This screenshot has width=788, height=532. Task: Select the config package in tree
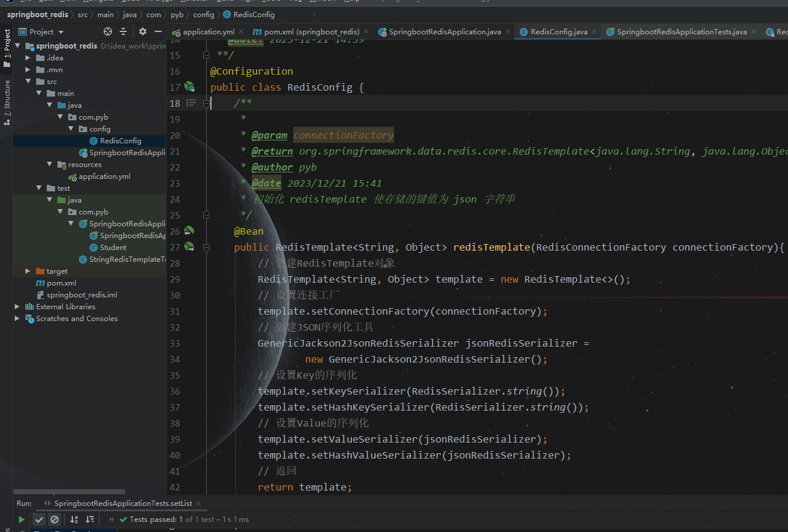[x=95, y=129]
